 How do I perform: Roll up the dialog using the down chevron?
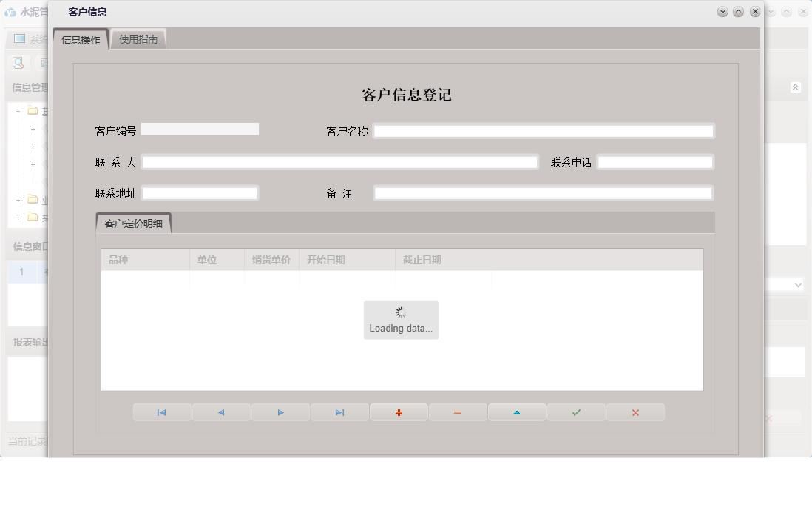click(723, 12)
